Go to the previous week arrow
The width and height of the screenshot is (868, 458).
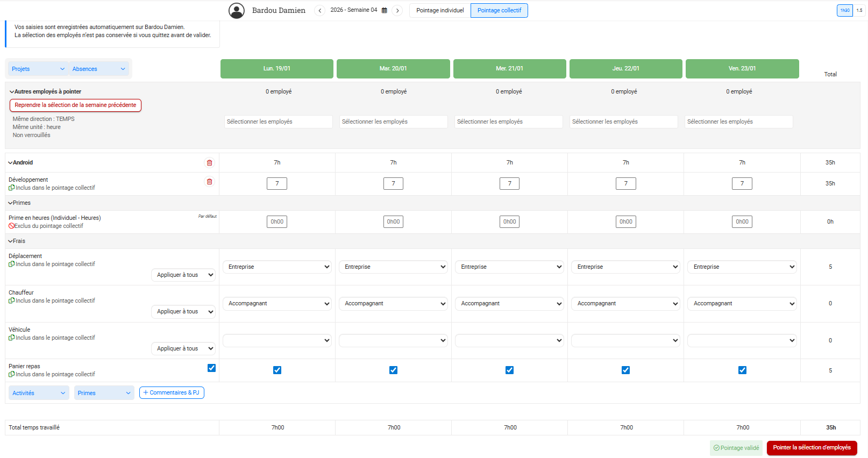click(x=320, y=11)
